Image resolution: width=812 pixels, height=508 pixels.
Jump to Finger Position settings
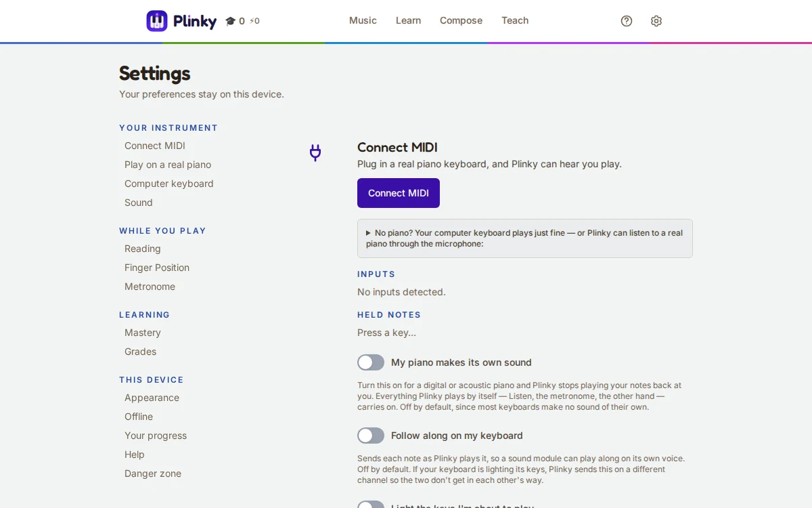pos(157,268)
